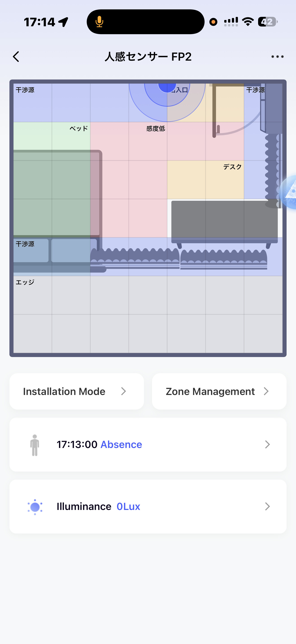296x644 pixels.
Task: Open presence log via Absence row chevron
Action: (x=267, y=445)
